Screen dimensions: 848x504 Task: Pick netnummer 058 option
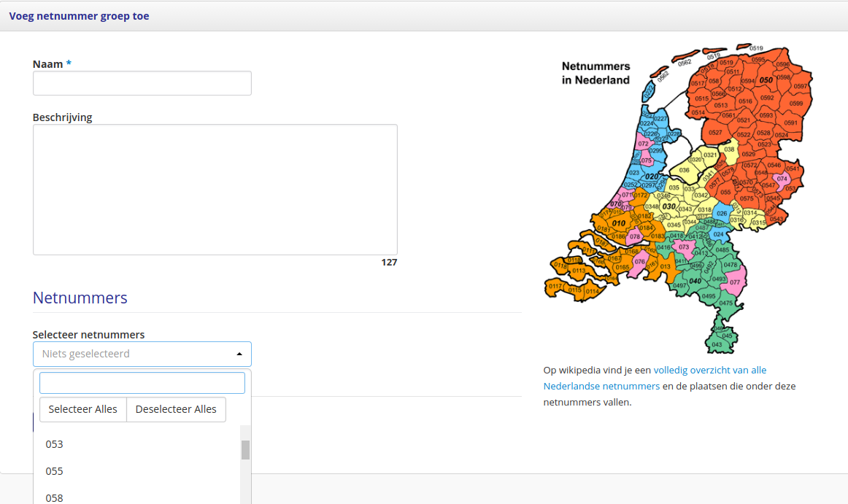tap(55, 497)
